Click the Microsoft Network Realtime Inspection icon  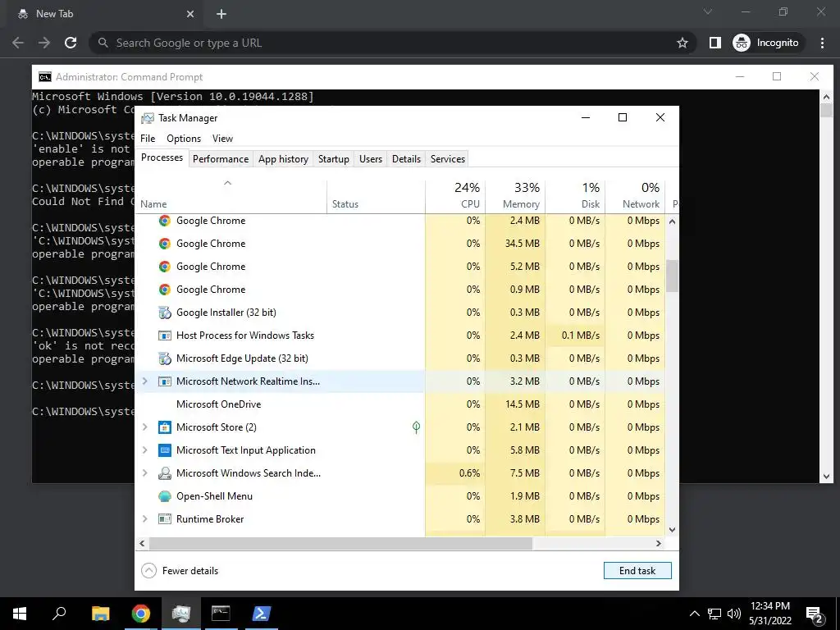tap(164, 381)
